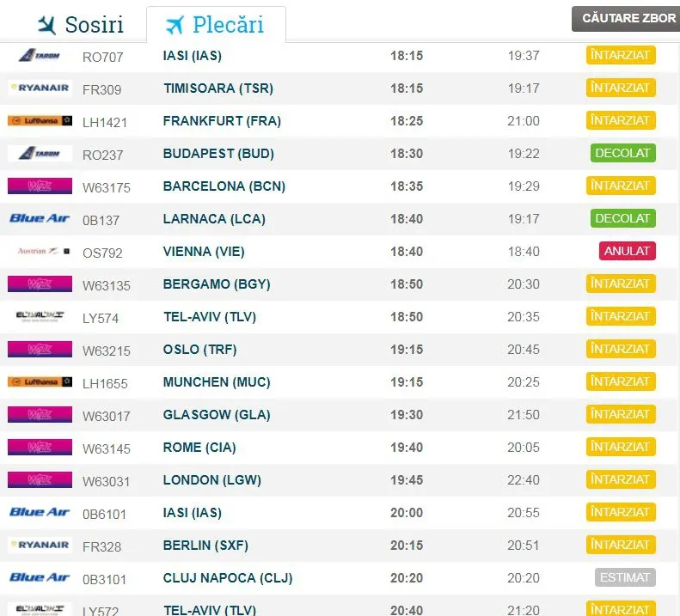Open FRANKFURT (FRA) destination link
Viewport: 680px width, 616px height.
tap(222, 120)
